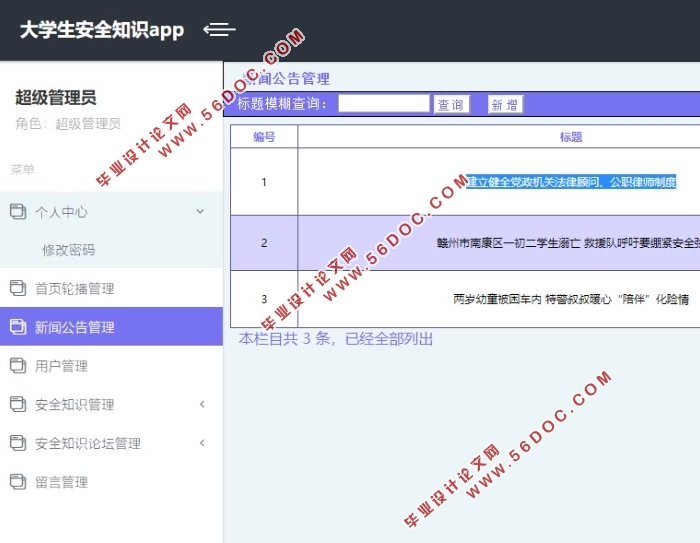Expand the 安全知识管理 submenu arrow
700x543 pixels.
click(202, 404)
